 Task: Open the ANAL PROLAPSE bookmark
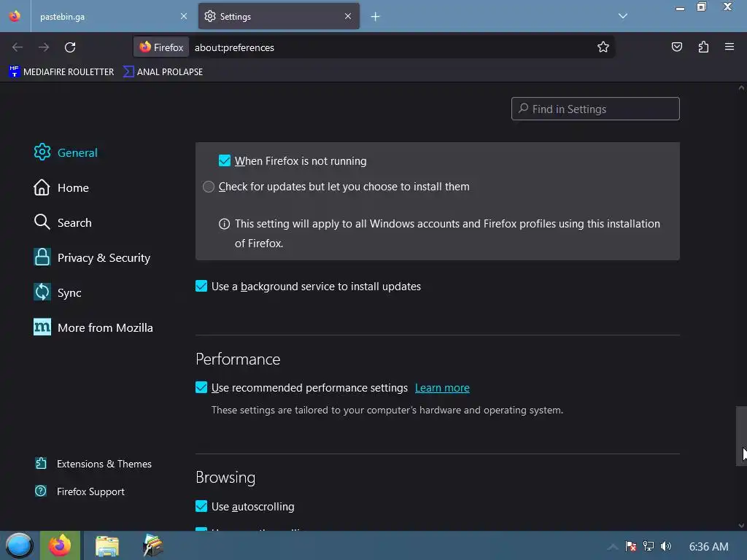pyautogui.click(x=163, y=72)
